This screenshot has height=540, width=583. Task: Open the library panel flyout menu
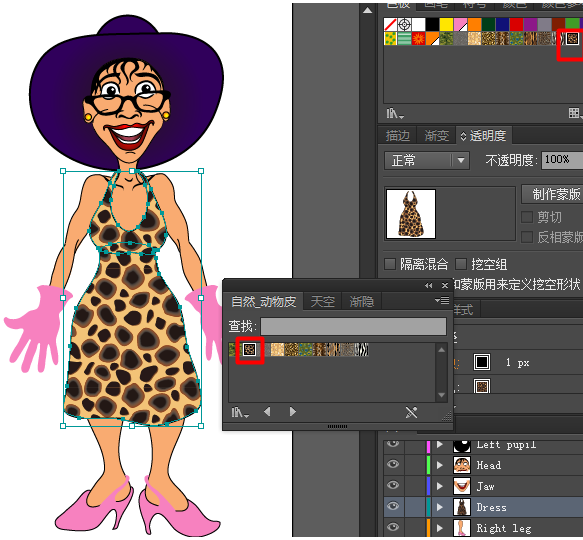coord(442,300)
